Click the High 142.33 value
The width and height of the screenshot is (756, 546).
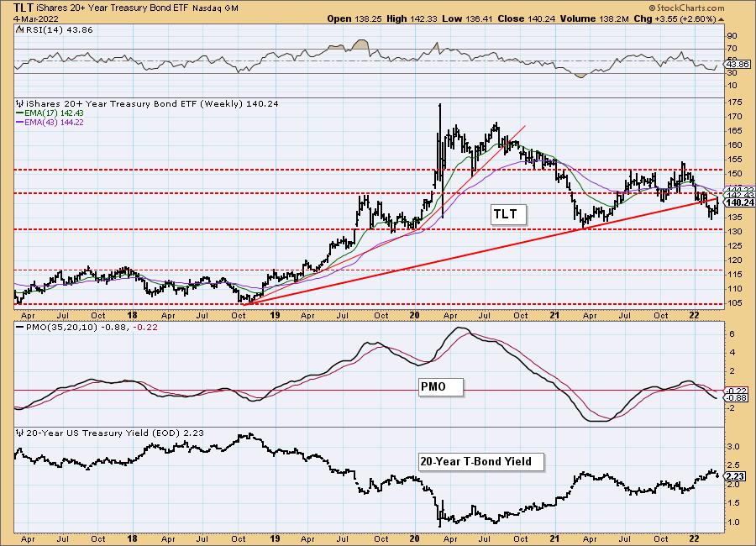coord(412,18)
